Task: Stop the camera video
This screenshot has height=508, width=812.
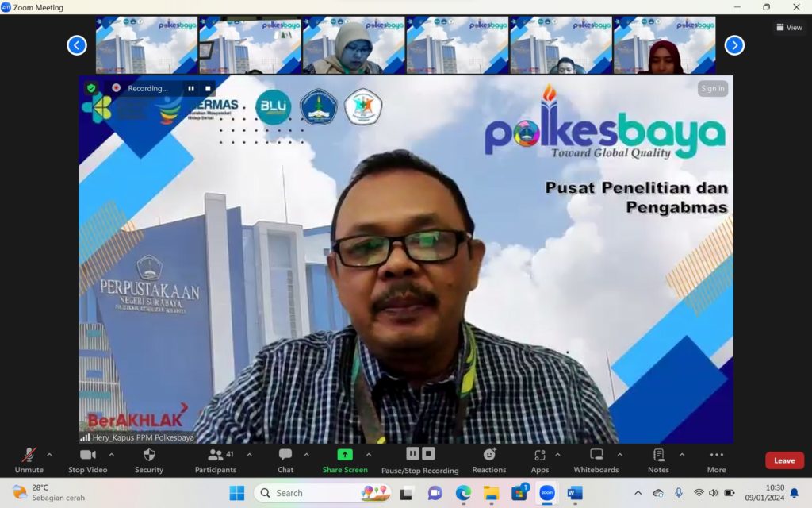Action: coord(87,460)
